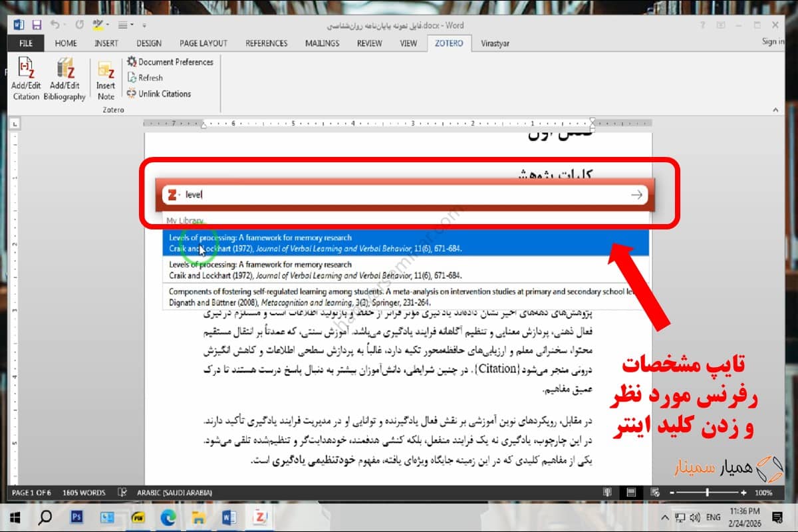Switch to the INSERT ribbon tab
This screenshot has height=532, width=798.
[x=106, y=43]
